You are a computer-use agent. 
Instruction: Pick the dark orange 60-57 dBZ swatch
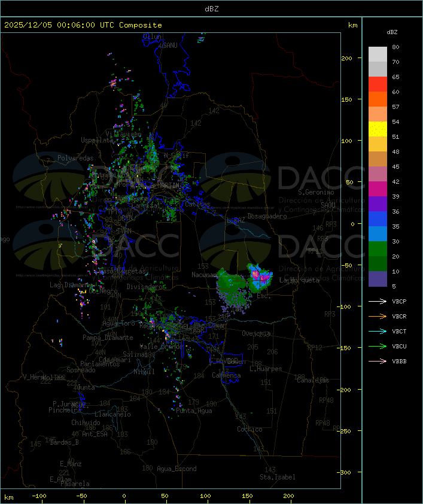(378, 99)
